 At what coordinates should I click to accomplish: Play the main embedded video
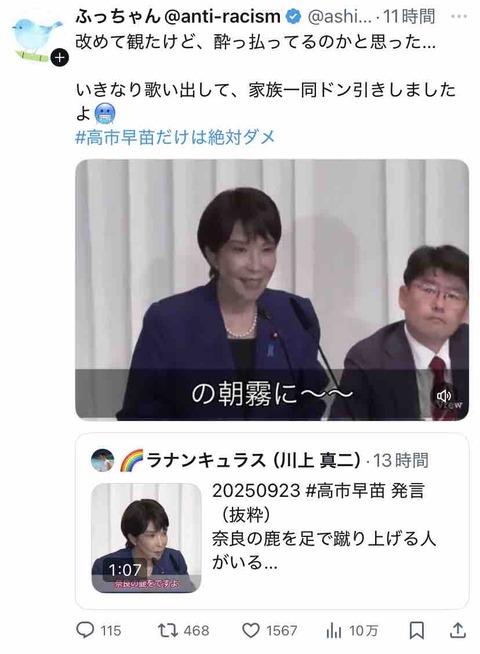272,290
